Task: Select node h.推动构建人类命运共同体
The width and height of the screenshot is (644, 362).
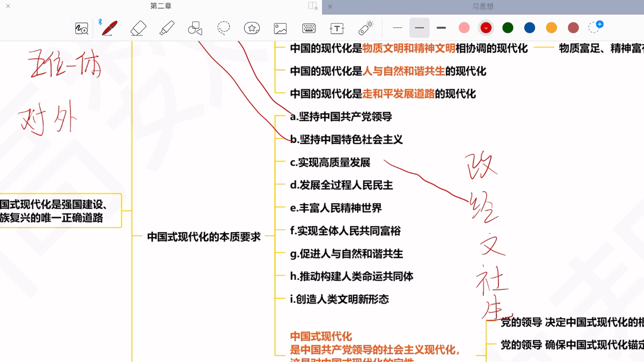Action: [x=352, y=277]
